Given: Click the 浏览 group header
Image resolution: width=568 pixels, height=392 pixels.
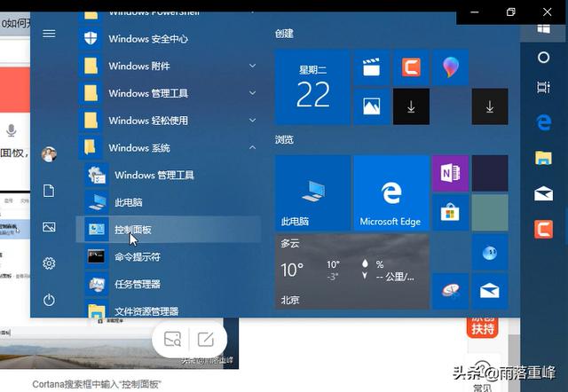Looking at the screenshot, I should point(284,139).
